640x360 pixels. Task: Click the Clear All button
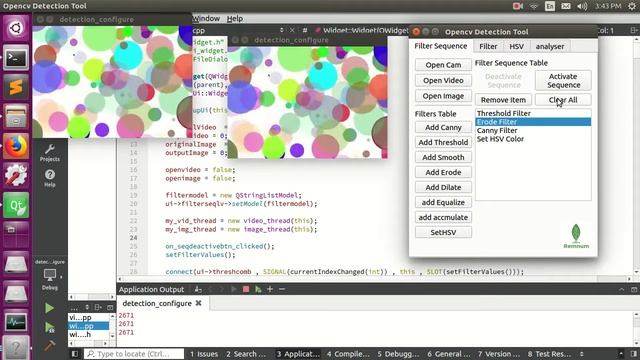(563, 100)
